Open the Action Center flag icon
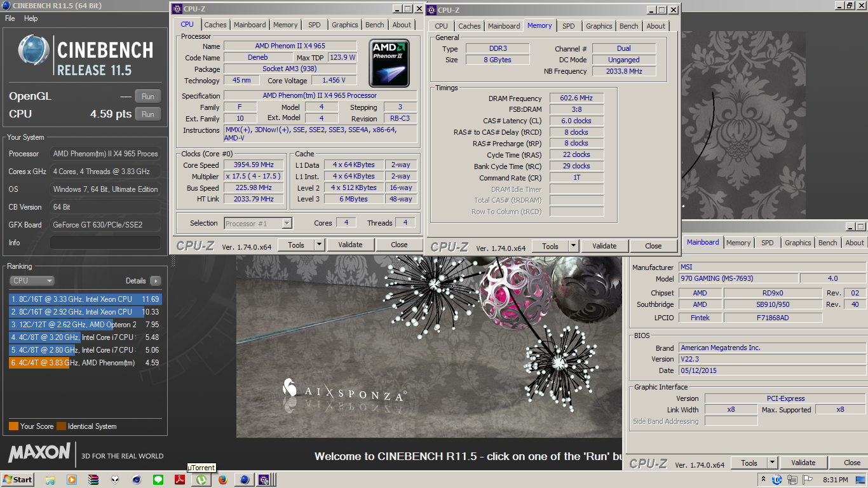The height and width of the screenshot is (488, 868). coord(807,480)
